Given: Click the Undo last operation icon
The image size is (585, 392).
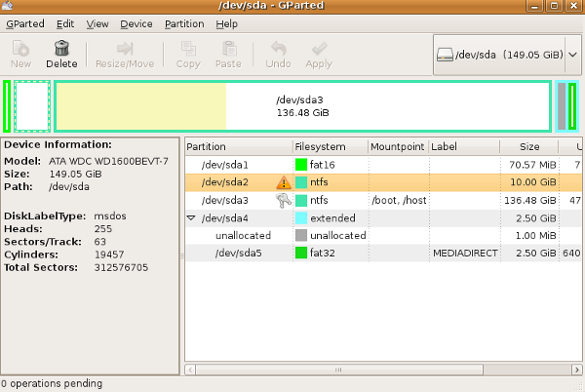Looking at the screenshot, I should 278,49.
